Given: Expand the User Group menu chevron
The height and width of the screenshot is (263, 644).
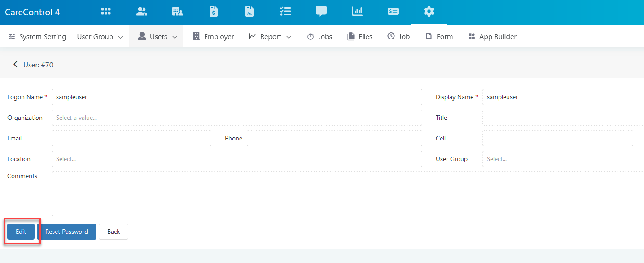Looking at the screenshot, I should [x=120, y=37].
